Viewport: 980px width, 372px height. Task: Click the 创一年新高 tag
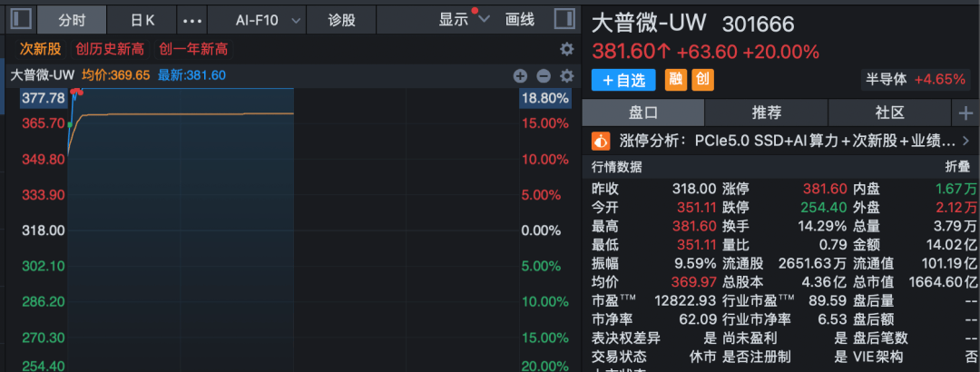coord(193,49)
